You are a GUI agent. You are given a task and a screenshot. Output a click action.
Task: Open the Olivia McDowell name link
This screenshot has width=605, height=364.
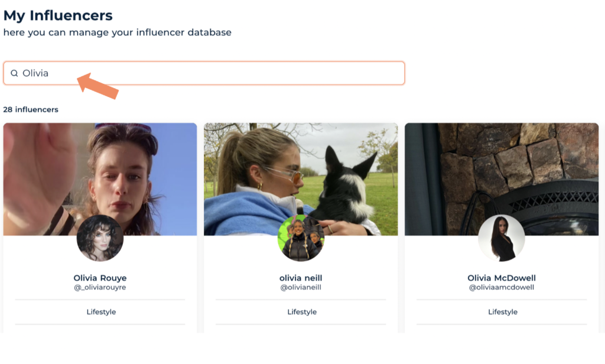point(502,278)
